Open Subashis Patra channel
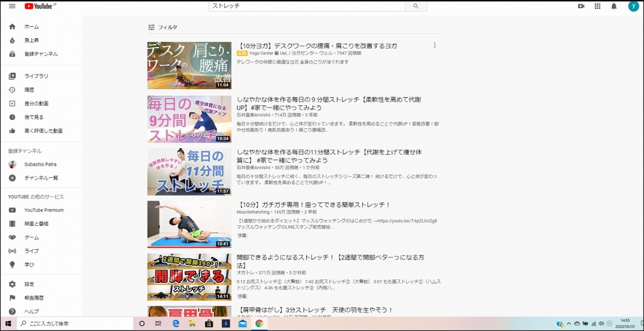644x331 pixels. pyautogui.click(x=41, y=164)
